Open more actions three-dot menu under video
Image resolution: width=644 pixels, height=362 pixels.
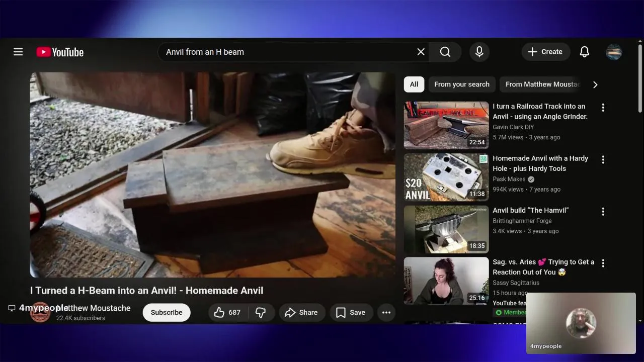click(386, 312)
